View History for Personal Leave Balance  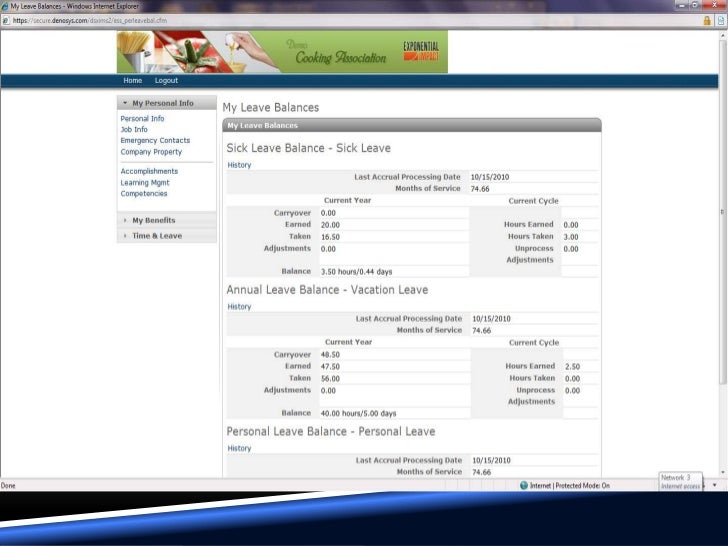pyautogui.click(x=239, y=448)
